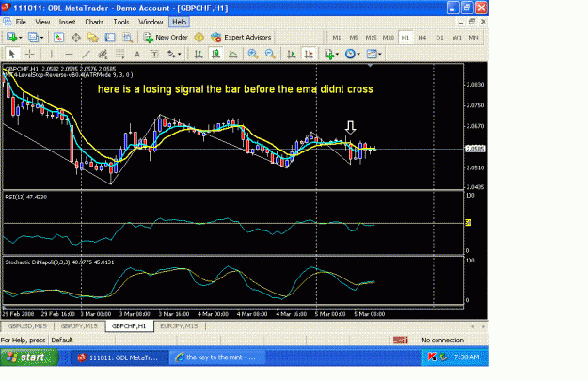The height and width of the screenshot is (381, 588).
Task: Select the cursor arrow tool
Action: click(x=11, y=54)
